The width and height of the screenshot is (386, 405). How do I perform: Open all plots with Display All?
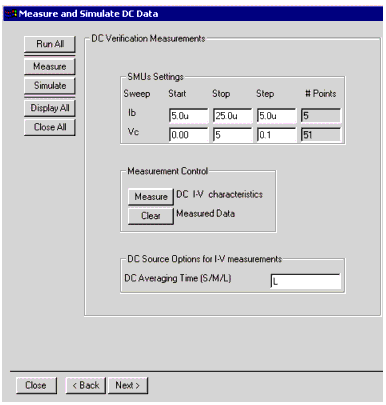tap(50, 108)
